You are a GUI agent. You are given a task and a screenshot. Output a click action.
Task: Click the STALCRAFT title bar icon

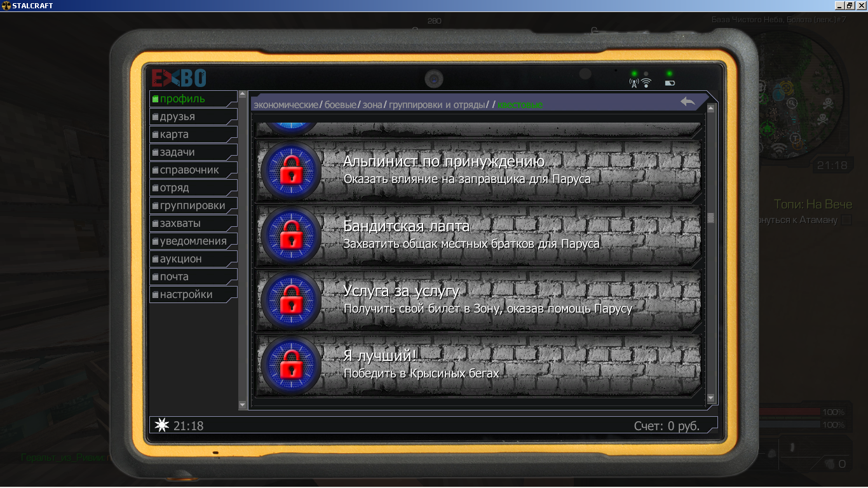(x=6, y=5)
